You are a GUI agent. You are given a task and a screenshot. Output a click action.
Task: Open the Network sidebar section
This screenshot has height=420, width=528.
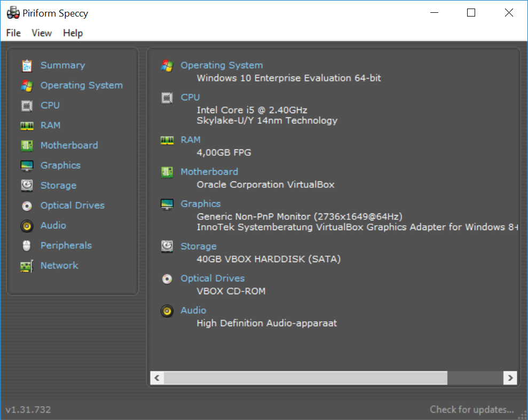[x=60, y=266]
